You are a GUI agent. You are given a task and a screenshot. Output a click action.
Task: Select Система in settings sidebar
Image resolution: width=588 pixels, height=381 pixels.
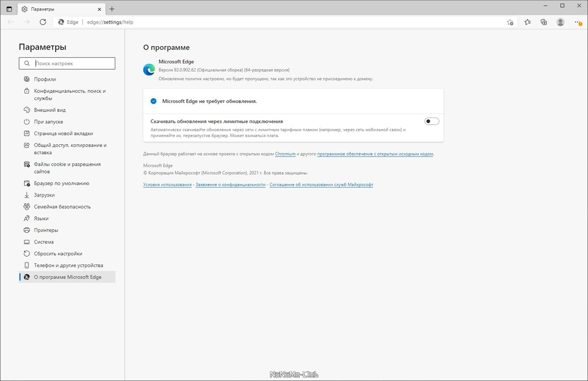[x=67, y=242]
